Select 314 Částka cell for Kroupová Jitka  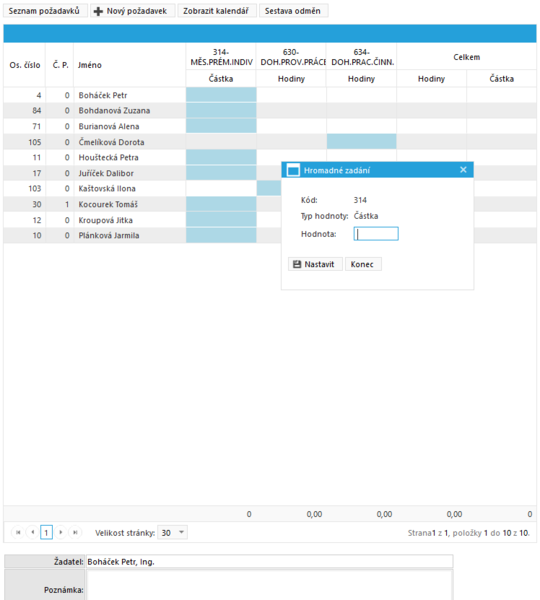[221, 220]
